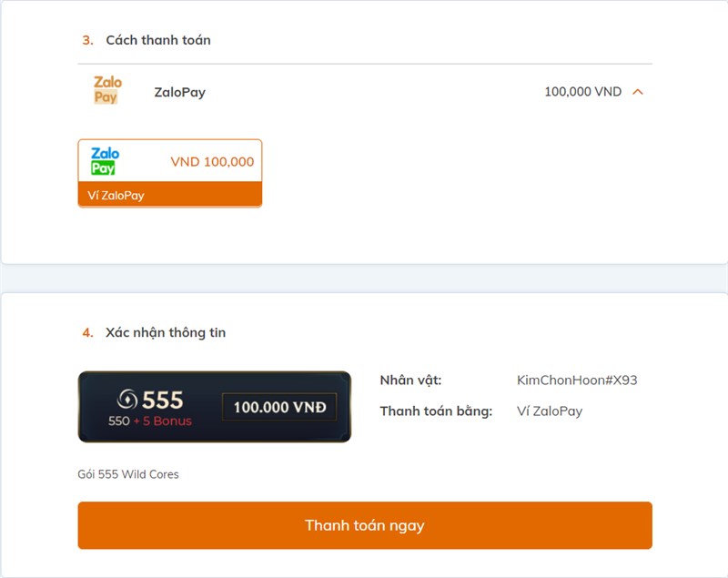Collapse the ZaloPay payment method section
728x578 pixels.
point(638,92)
